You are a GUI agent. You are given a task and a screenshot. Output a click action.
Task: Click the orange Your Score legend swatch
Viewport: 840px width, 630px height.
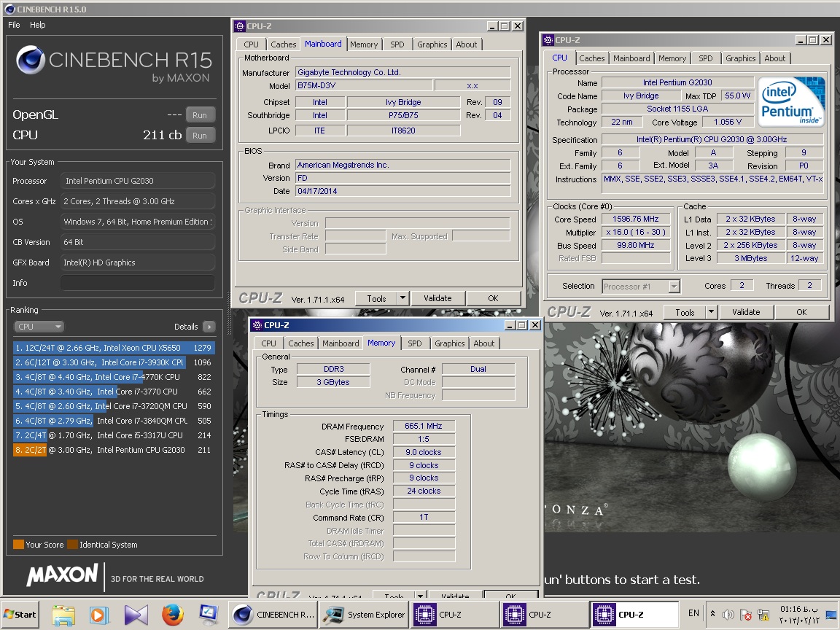pos(18,544)
